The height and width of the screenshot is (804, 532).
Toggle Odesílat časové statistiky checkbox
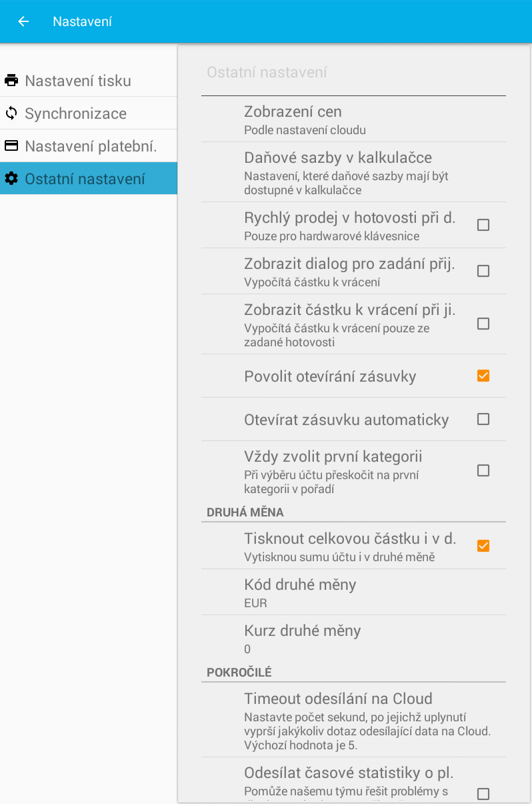click(x=483, y=794)
